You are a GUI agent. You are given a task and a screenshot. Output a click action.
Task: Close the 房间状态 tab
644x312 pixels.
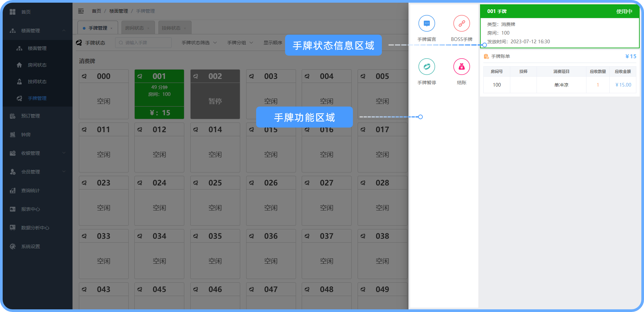click(x=148, y=28)
